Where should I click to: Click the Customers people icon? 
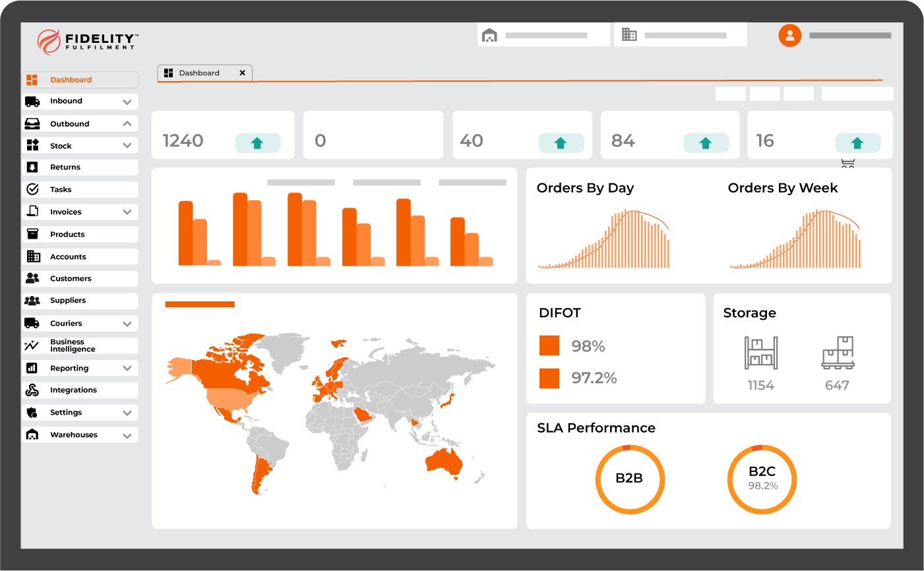[32, 278]
